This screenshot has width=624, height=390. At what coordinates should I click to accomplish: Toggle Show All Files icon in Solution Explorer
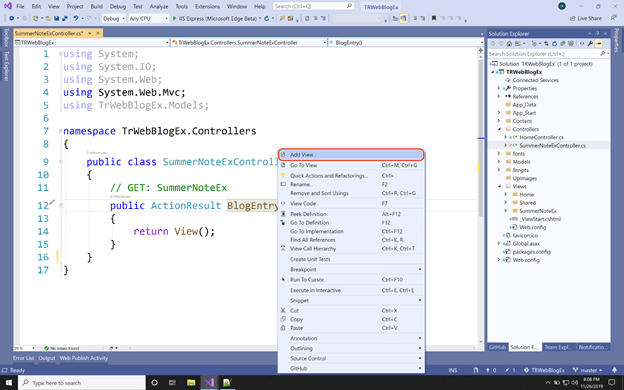(x=571, y=43)
